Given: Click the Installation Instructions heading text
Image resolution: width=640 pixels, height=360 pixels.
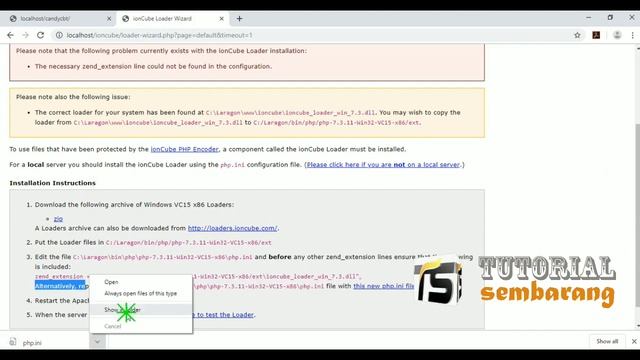Looking at the screenshot, I should (x=53, y=183).
